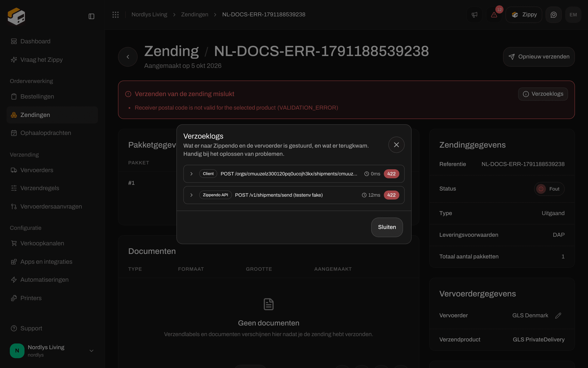
Task: Open Vervoerdersaanvragen
Action: click(x=52, y=206)
